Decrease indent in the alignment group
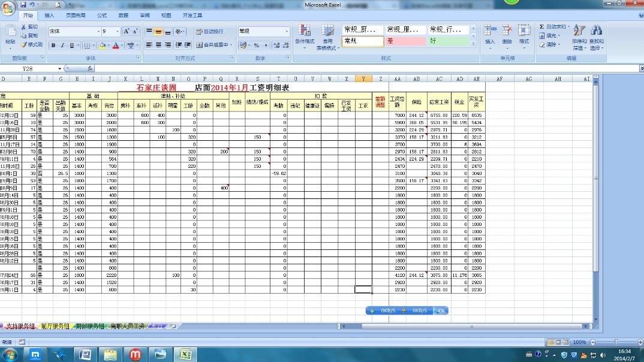Screen dimensions: 644x362 [x=179, y=45]
